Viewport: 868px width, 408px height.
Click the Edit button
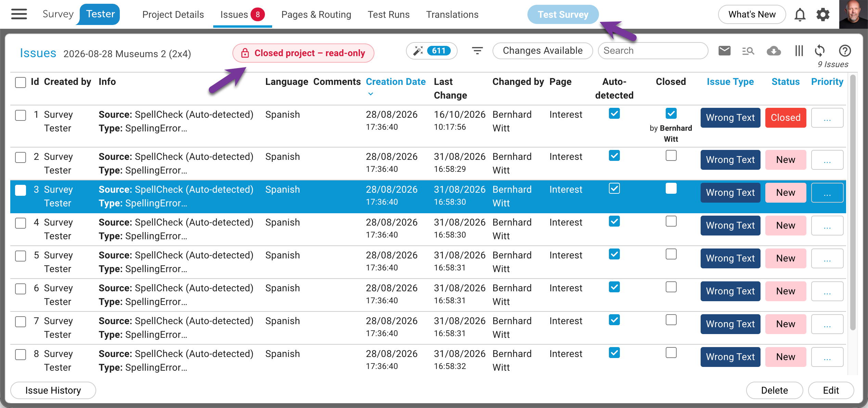click(831, 391)
